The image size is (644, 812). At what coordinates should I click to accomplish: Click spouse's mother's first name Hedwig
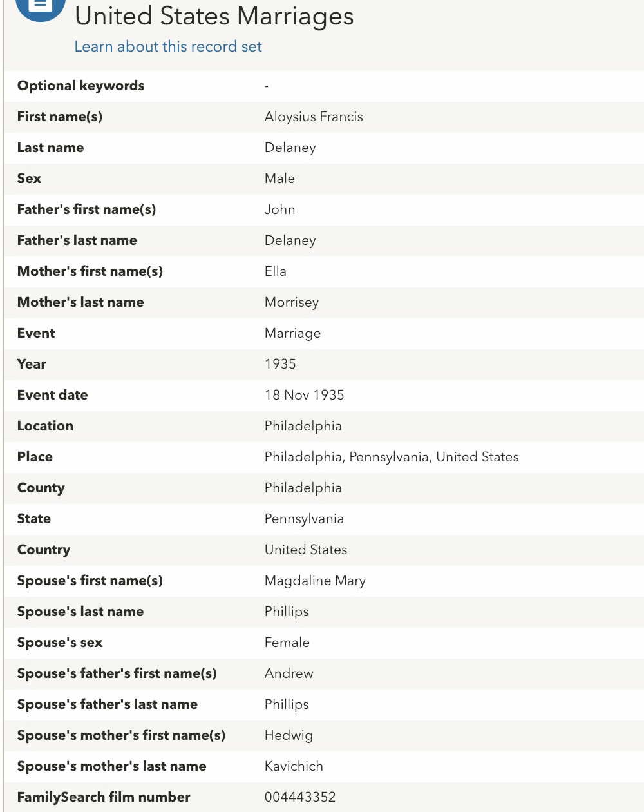[x=289, y=735]
